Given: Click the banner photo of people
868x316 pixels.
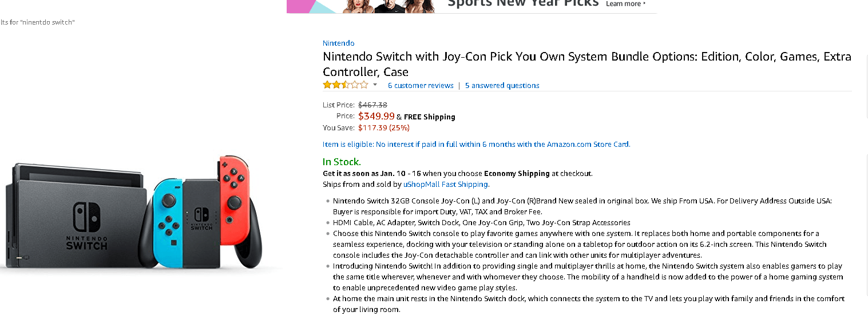Looking at the screenshot, I should pos(389,6).
